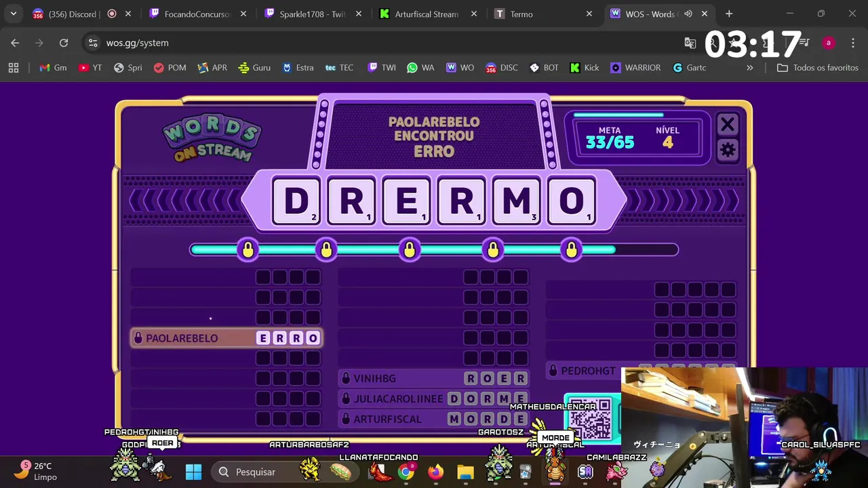
Task: Open the Guru bookmark
Action: 254,68
